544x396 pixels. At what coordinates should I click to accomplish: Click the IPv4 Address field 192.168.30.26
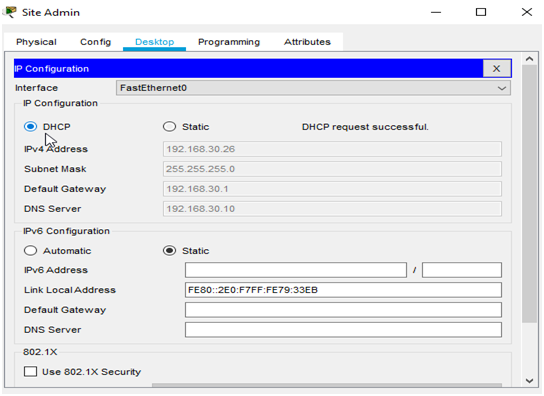332,149
